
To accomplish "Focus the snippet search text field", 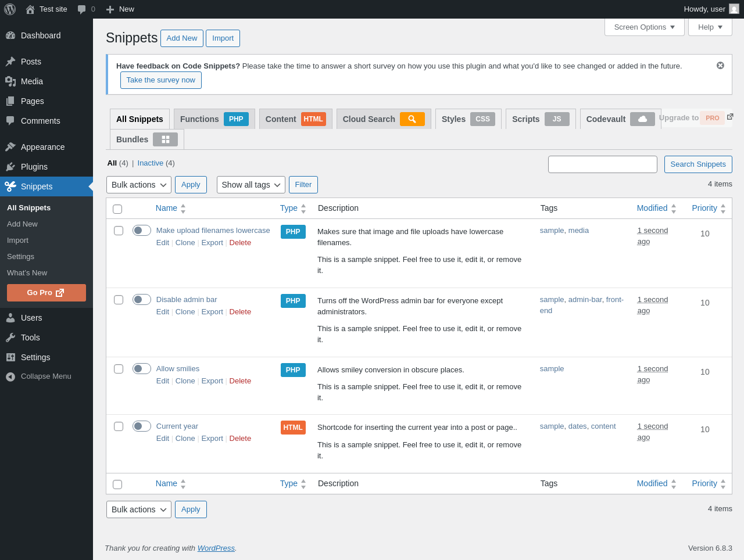I will click(603, 164).
